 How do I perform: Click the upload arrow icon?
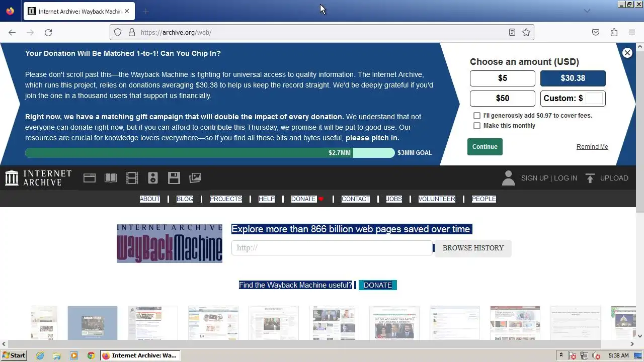590,178
